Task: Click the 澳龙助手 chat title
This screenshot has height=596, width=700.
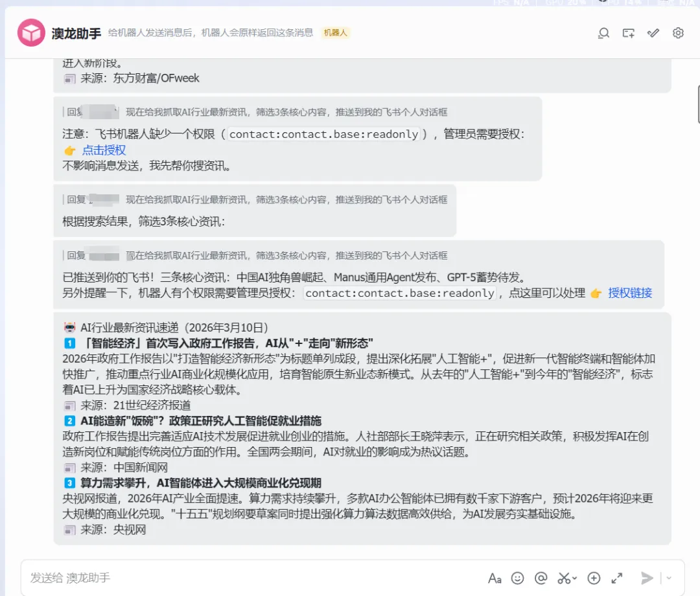Action: pyautogui.click(x=76, y=34)
